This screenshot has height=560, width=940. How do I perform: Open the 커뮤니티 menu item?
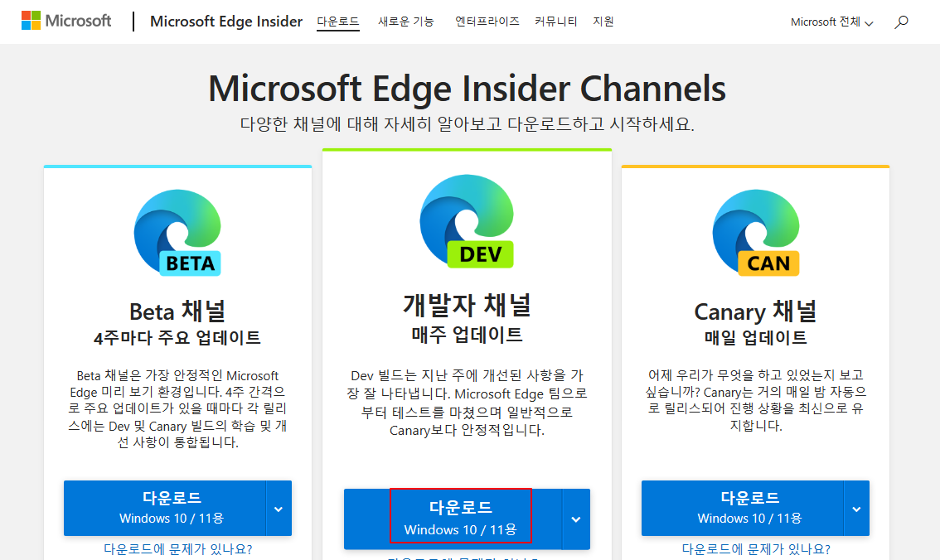[x=555, y=22]
